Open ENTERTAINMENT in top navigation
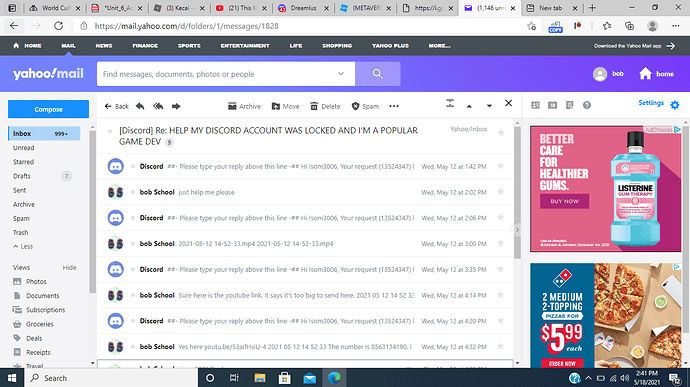The image size is (690, 387). [x=245, y=45]
